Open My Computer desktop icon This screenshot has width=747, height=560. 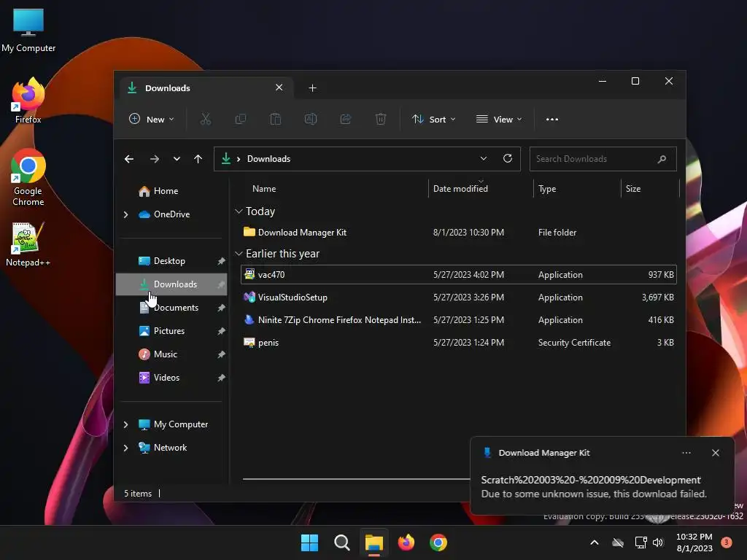[x=28, y=30]
